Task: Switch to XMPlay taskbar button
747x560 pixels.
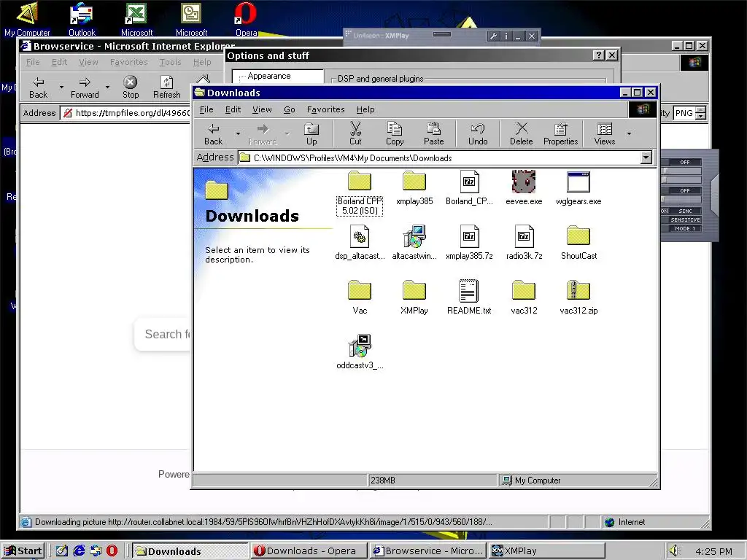Action: [x=547, y=551]
